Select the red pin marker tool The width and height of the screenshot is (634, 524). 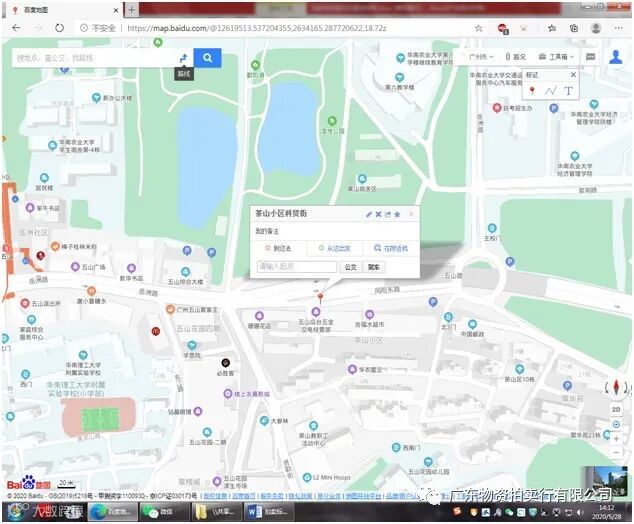click(532, 91)
